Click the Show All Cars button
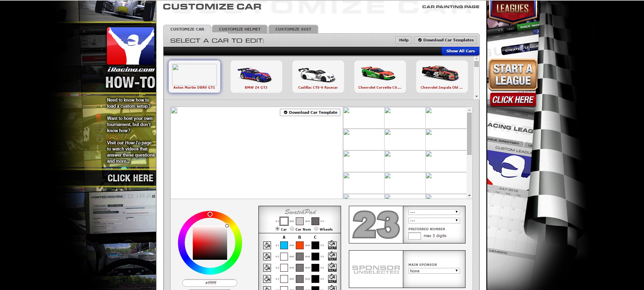 [x=460, y=51]
